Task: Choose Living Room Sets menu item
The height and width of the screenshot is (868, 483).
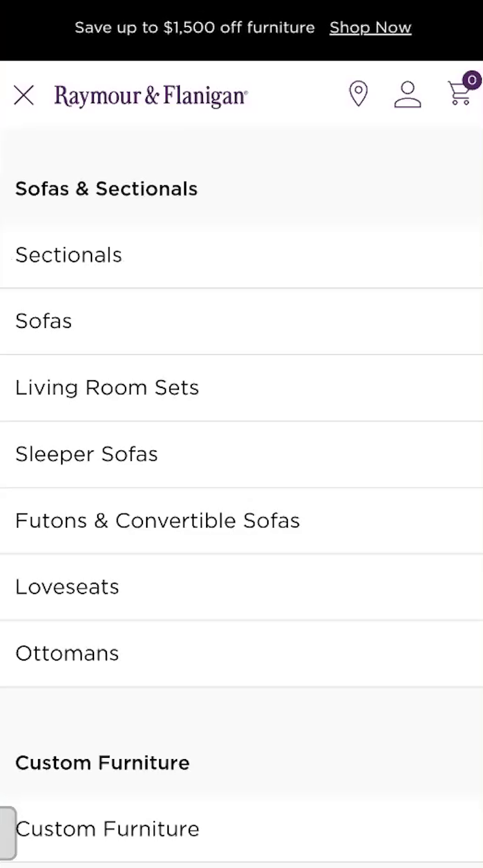Action: [107, 387]
